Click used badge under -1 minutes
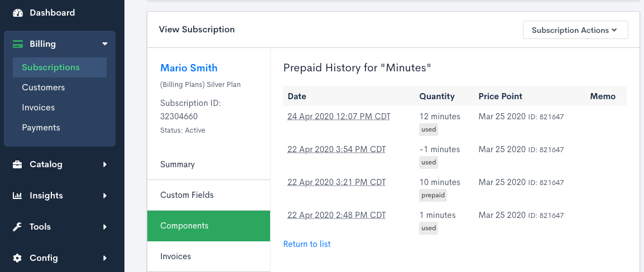 tap(429, 162)
